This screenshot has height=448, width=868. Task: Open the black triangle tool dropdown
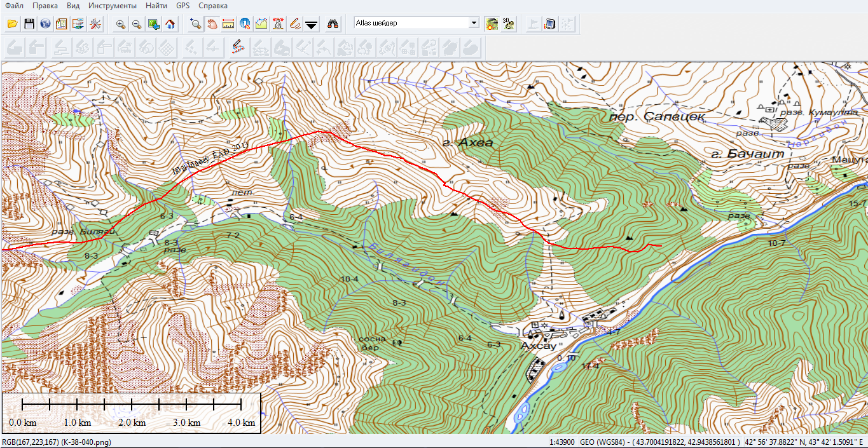[x=311, y=24]
